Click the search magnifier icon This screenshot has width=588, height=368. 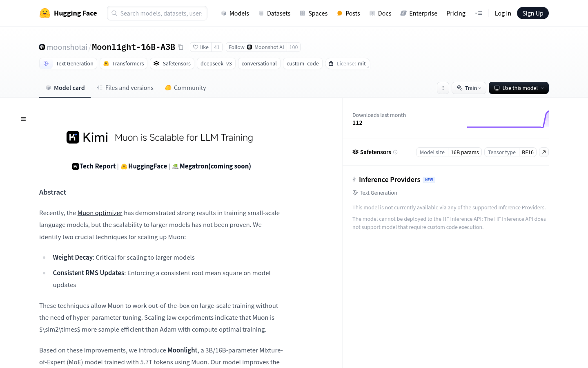coord(114,13)
